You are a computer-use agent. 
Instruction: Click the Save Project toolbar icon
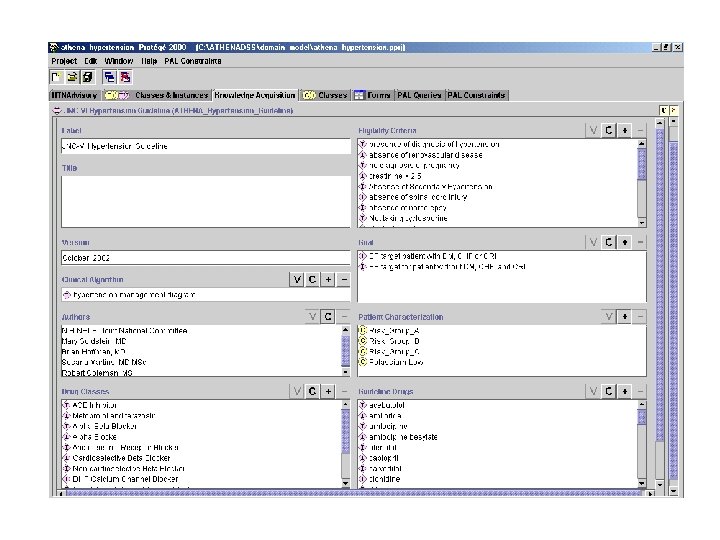point(87,77)
